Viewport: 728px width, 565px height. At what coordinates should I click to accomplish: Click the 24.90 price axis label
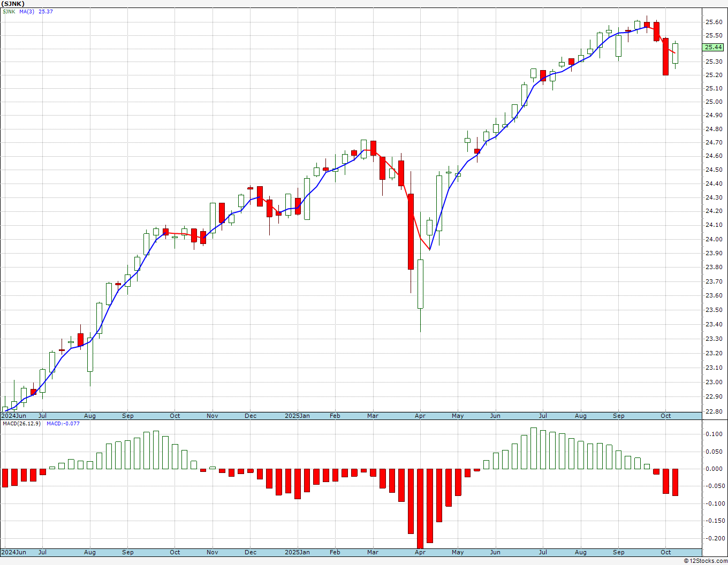coord(714,115)
